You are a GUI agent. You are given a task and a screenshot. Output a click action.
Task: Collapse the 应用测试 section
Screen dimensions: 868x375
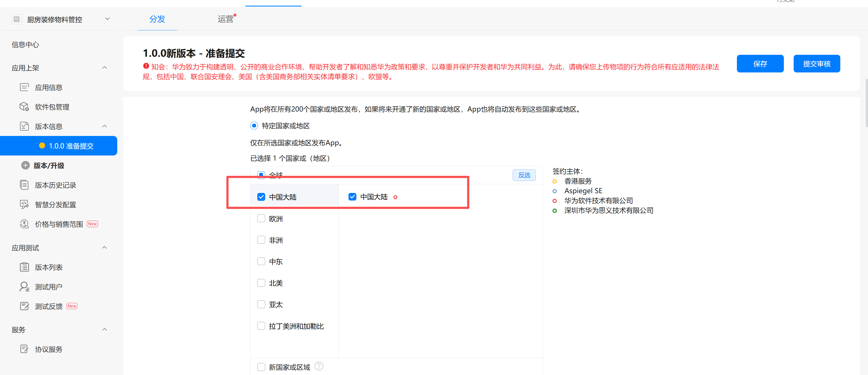(x=104, y=248)
